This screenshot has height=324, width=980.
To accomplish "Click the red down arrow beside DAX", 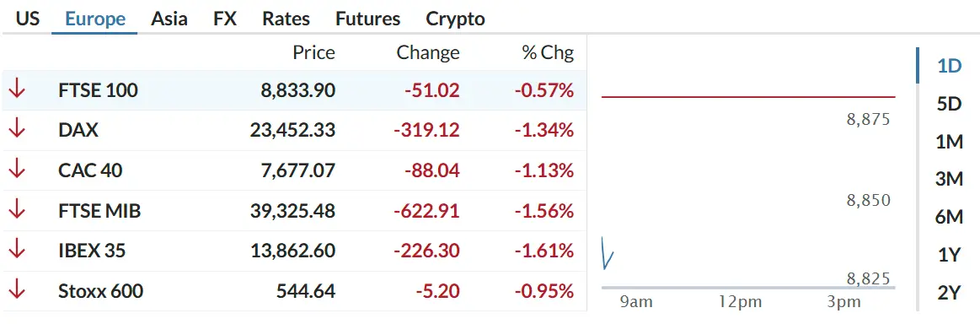I will click(17, 130).
